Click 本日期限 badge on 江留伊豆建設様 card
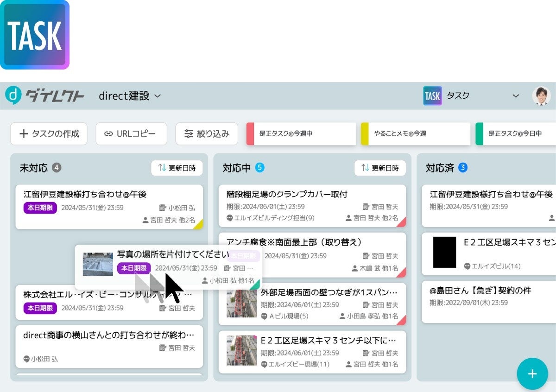556x392 pixels. [x=40, y=208]
